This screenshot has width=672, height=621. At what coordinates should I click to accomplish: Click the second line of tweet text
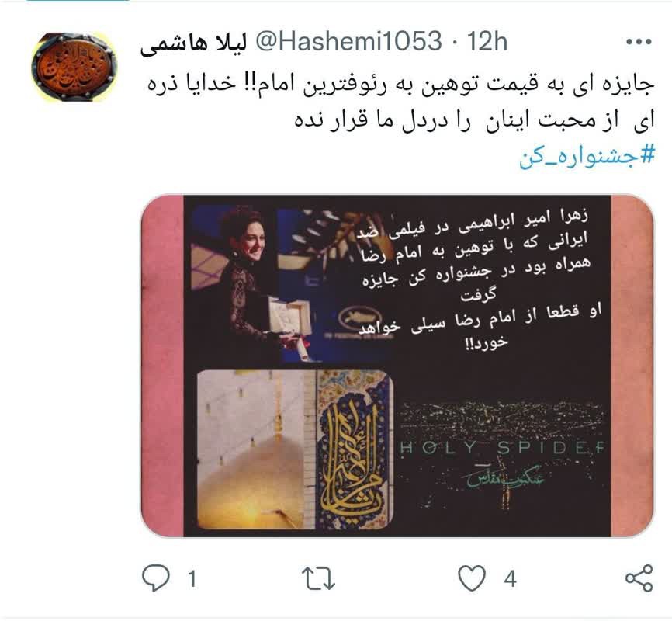click(x=474, y=120)
